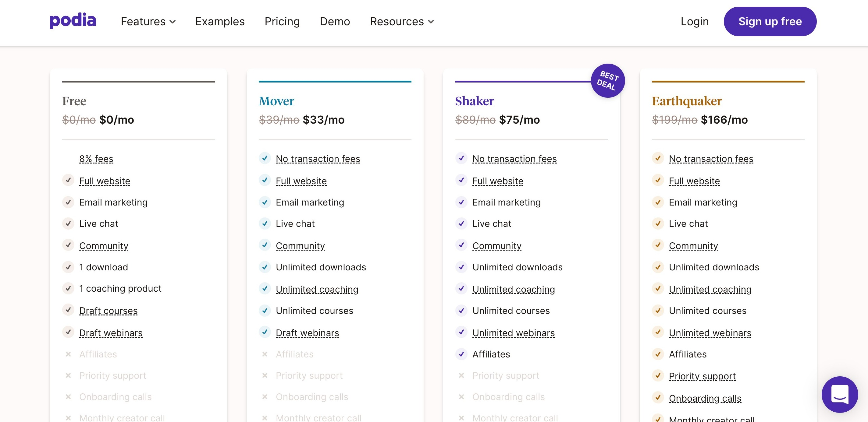Click Unlimited coaching in the Shaker plan

click(x=513, y=290)
